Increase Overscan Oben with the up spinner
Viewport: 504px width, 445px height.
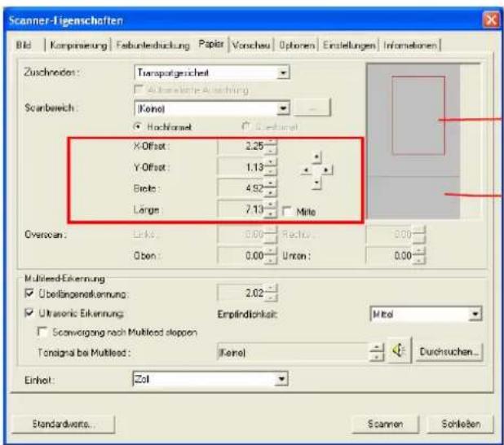(271, 252)
